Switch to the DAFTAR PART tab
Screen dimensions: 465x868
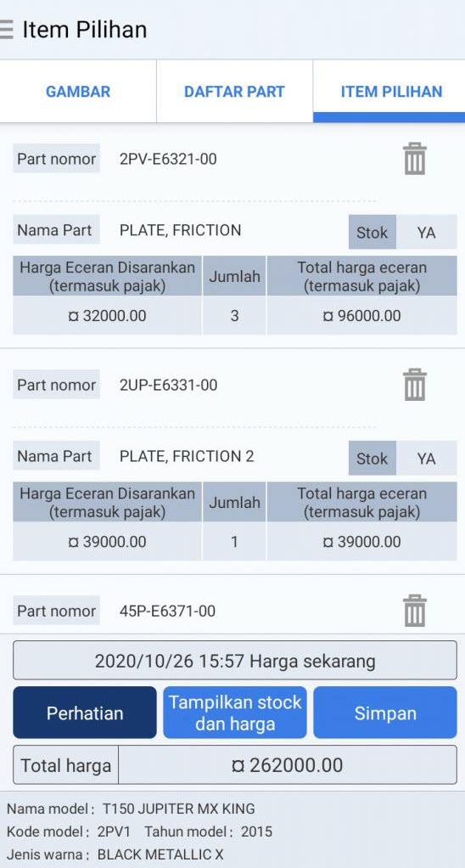click(234, 92)
